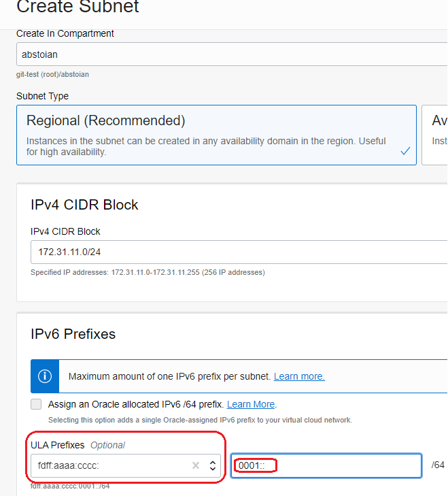Choose the partially visible second subnet type card

(435, 135)
